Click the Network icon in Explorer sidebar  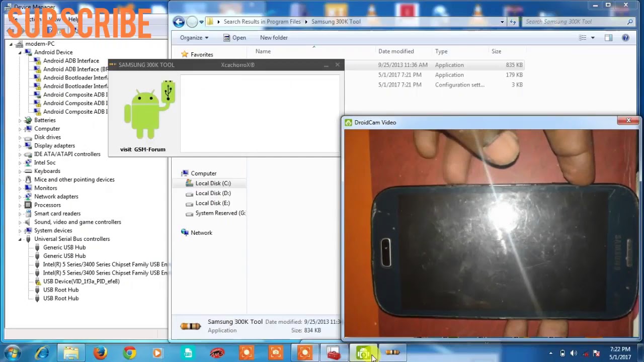point(185,233)
